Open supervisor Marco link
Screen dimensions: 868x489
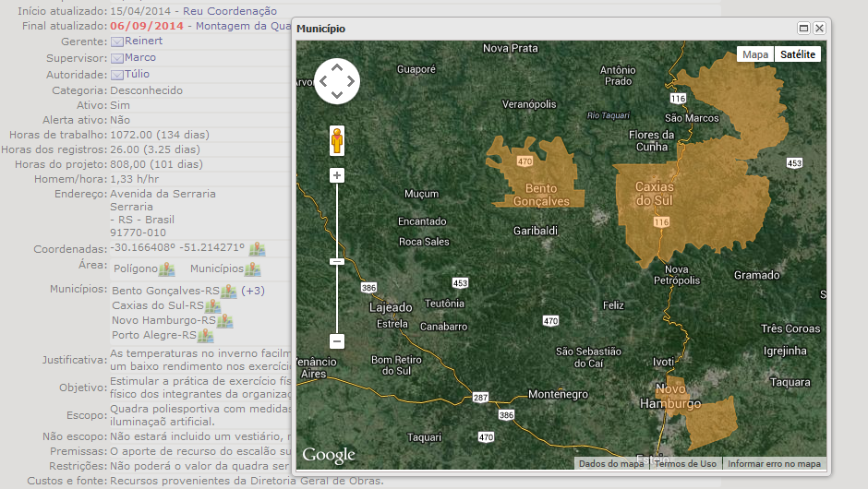tap(139, 57)
